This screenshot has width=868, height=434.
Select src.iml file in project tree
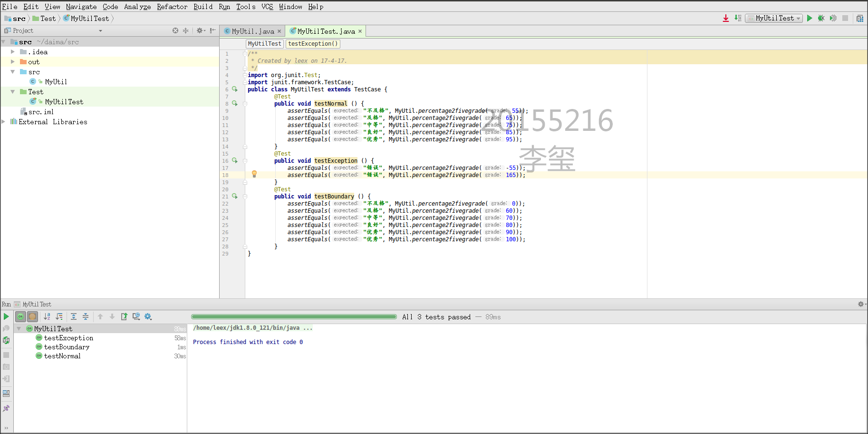click(x=41, y=112)
